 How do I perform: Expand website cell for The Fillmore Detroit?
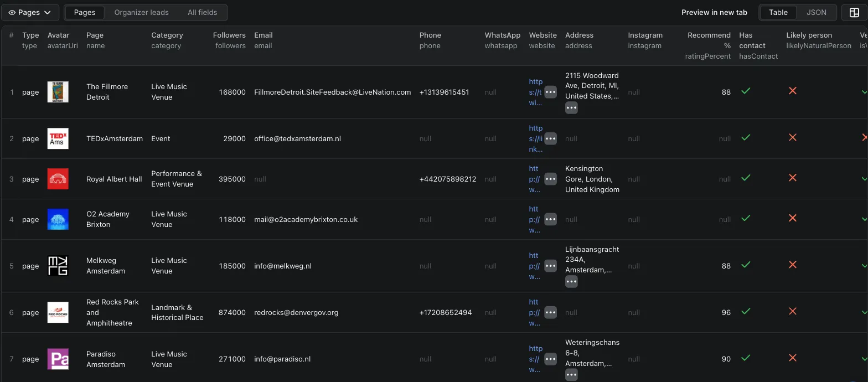click(x=550, y=92)
